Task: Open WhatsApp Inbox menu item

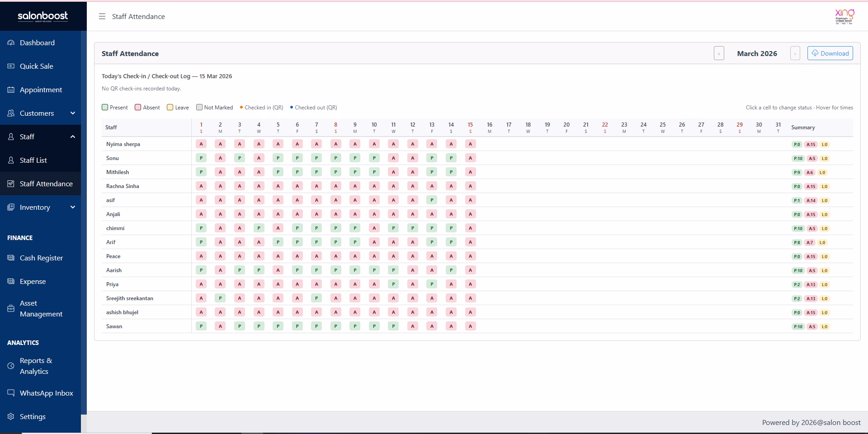Action: click(x=40, y=393)
